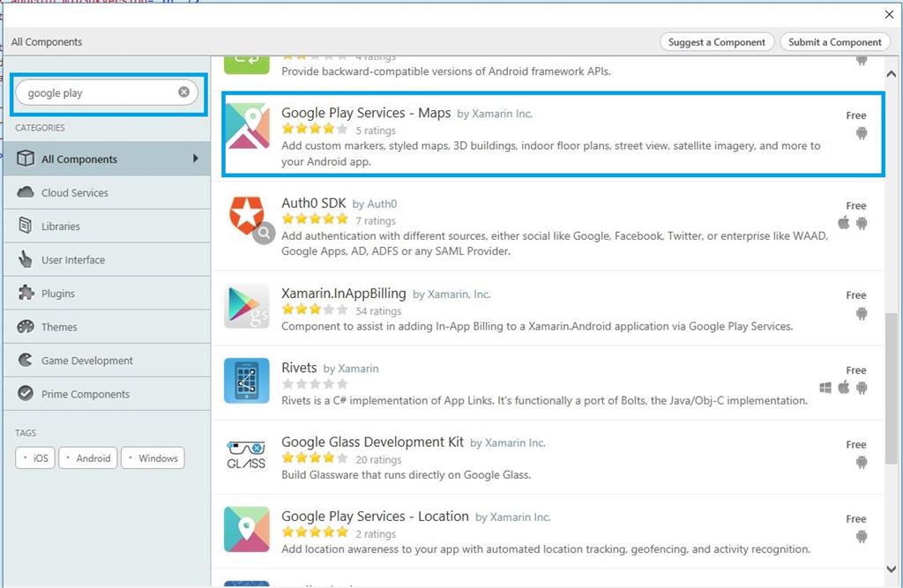This screenshot has height=588, width=903.
Task: Open the Google Glass Development Kit icon
Action: (x=247, y=455)
